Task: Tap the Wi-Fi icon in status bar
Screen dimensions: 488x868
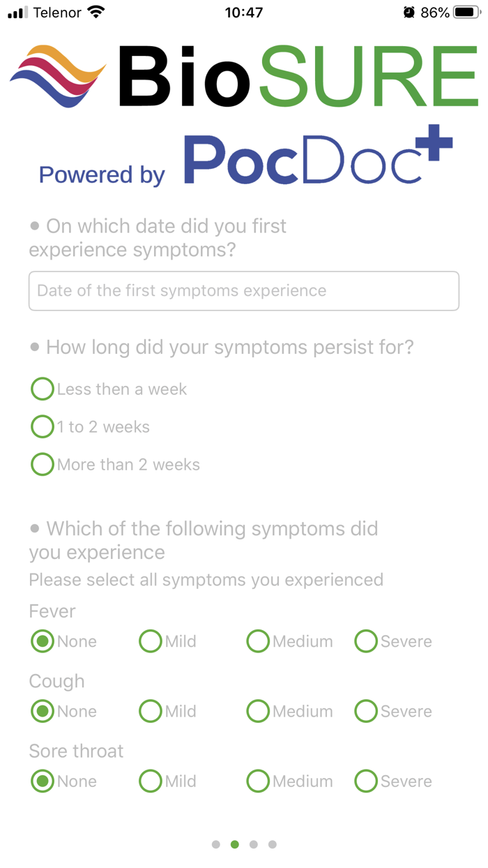Action: (96, 11)
